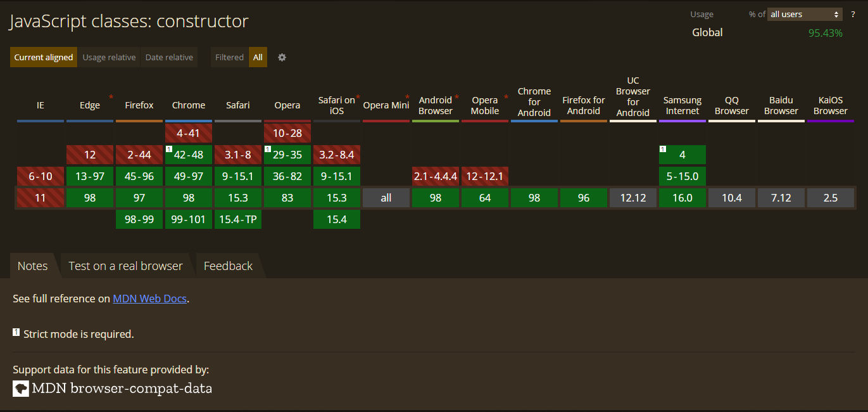
Task: Click the Opera column header
Action: coord(287,105)
